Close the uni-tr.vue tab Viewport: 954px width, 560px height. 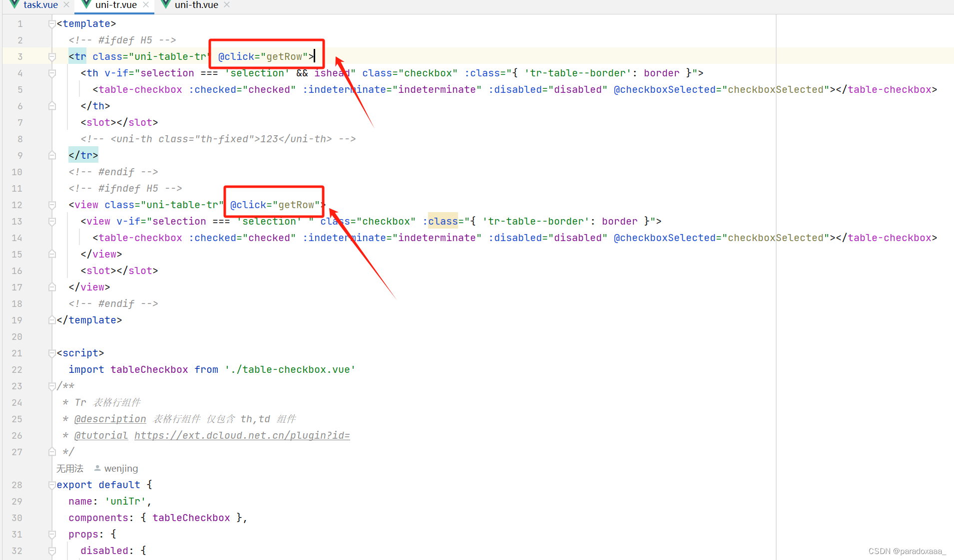pos(146,5)
